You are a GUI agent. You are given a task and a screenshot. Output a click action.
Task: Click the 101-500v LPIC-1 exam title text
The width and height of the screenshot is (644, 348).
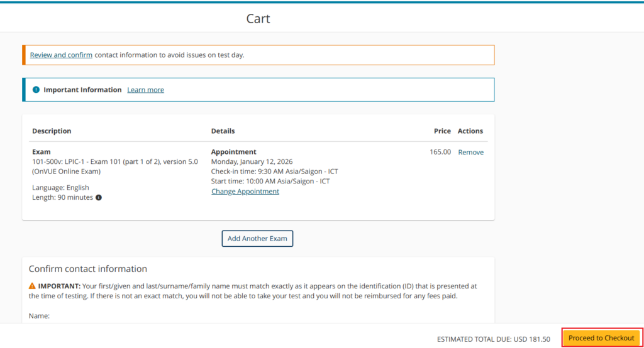tap(114, 161)
